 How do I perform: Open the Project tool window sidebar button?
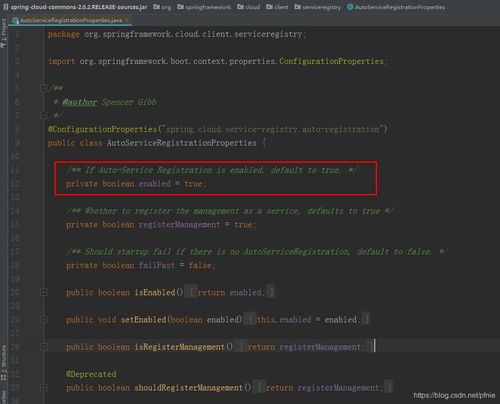(x=4, y=33)
